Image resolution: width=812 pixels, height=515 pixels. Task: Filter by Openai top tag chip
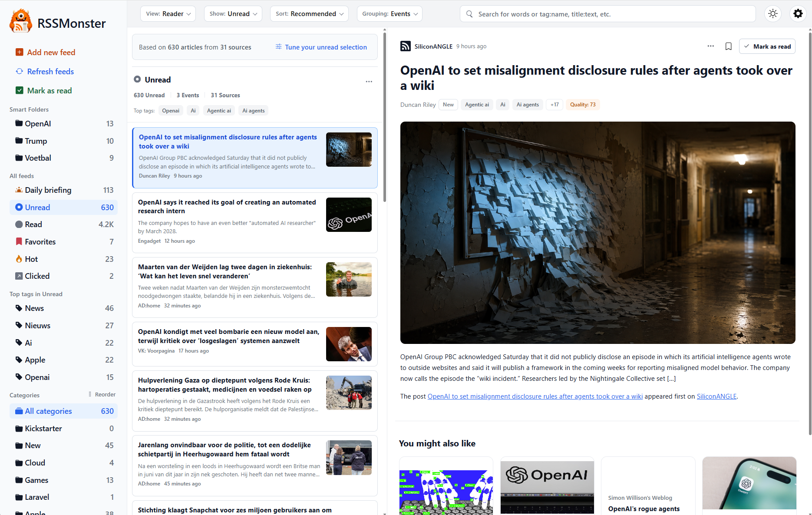click(x=171, y=111)
